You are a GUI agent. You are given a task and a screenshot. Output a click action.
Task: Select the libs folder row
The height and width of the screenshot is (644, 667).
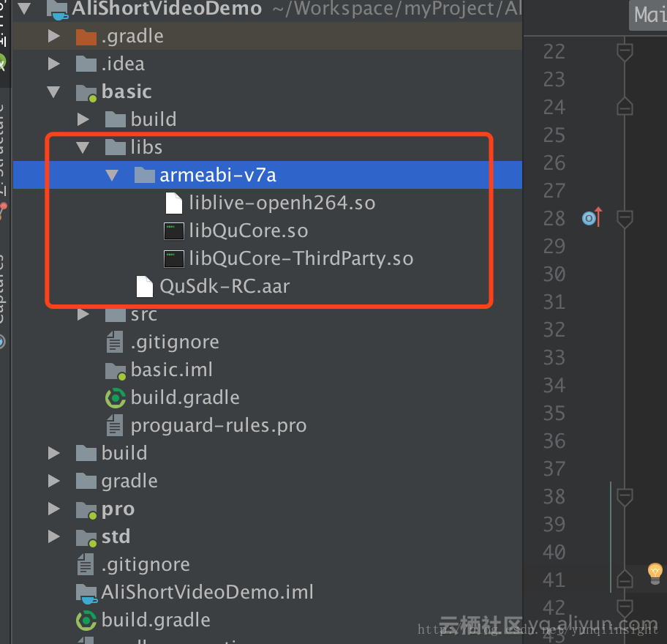coord(267,147)
